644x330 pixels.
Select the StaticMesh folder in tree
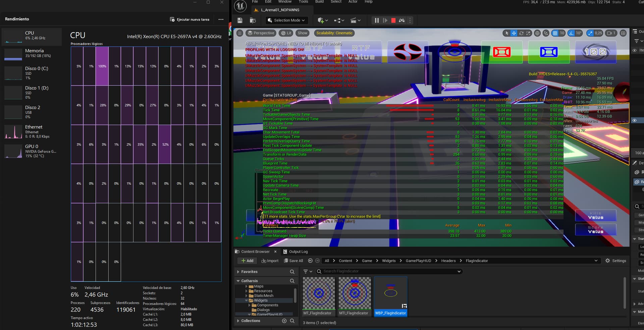tap(264, 296)
